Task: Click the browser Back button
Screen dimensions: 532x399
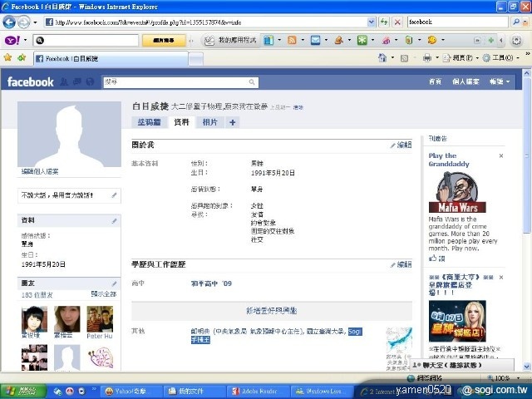Action: (x=9, y=22)
